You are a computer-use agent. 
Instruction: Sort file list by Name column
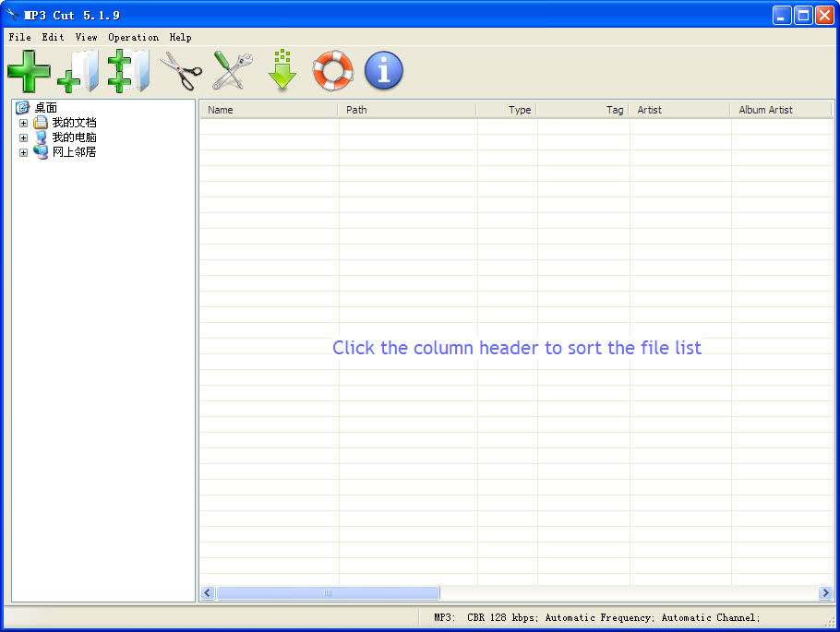[269, 110]
